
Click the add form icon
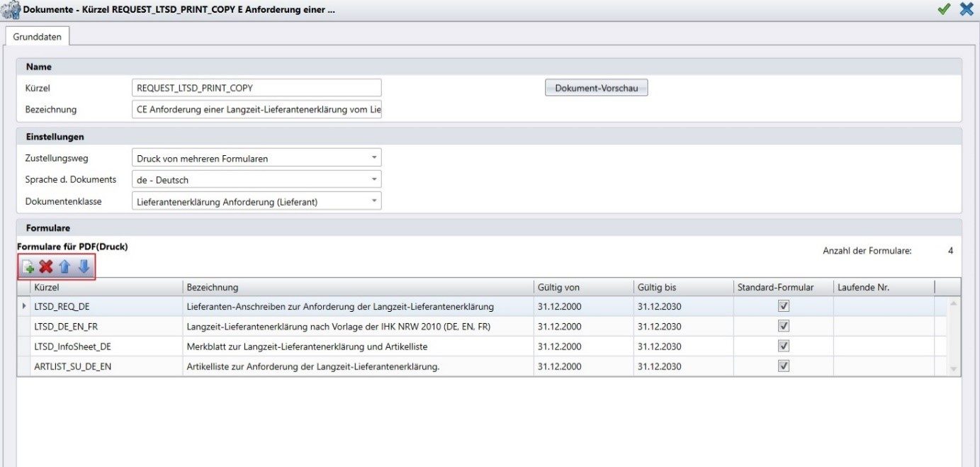pyautogui.click(x=28, y=267)
